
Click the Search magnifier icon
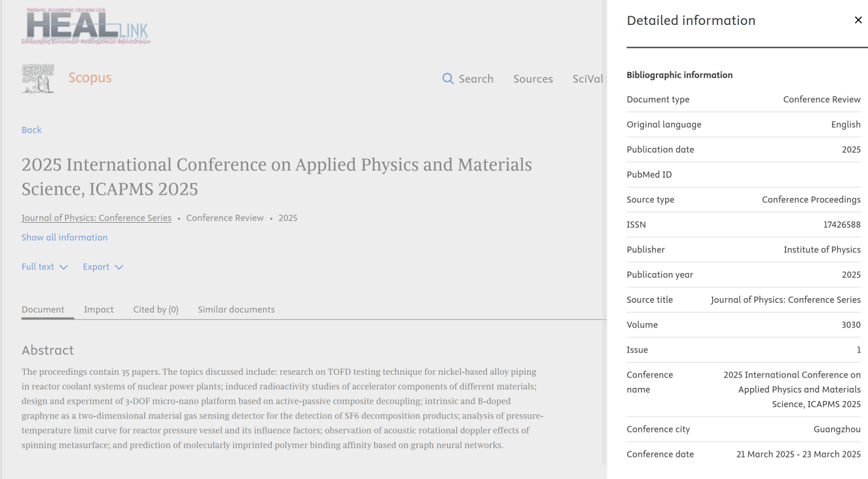tap(448, 79)
